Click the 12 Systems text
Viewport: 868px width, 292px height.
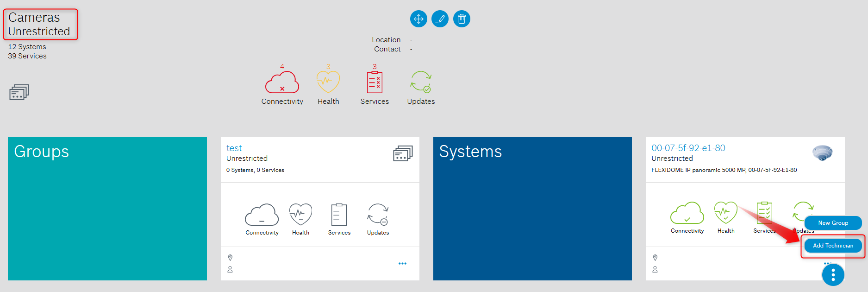click(x=27, y=47)
